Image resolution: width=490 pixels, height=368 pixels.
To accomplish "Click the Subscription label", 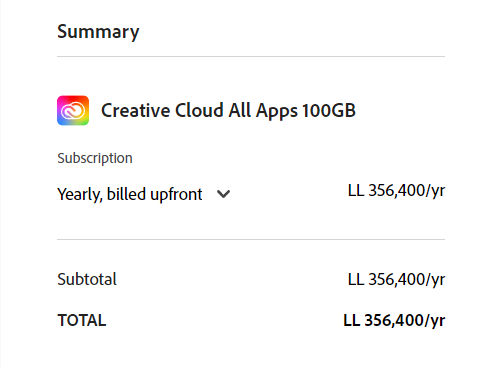I will (95, 158).
